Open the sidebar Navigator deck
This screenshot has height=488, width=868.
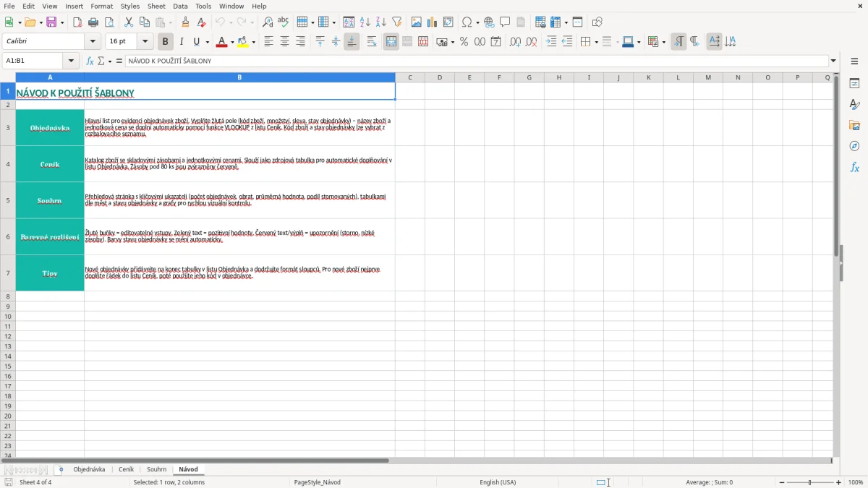854,146
